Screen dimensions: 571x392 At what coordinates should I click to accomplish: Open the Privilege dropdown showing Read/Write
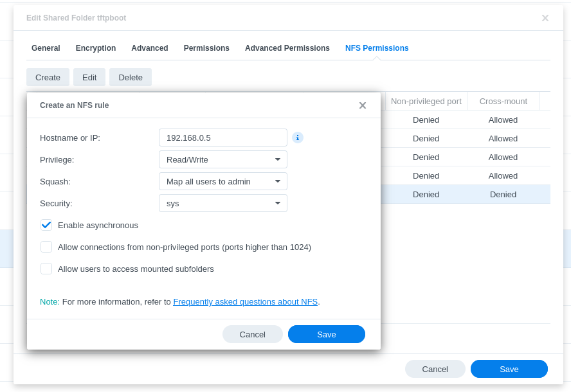pyautogui.click(x=223, y=159)
